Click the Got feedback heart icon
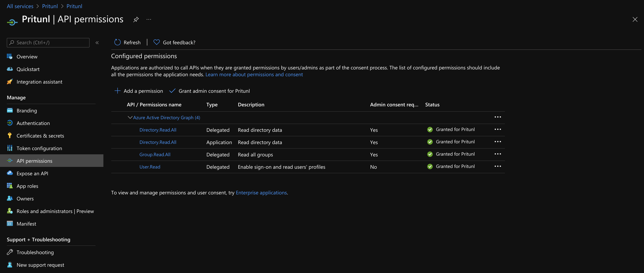This screenshot has width=644, height=273. [x=157, y=42]
